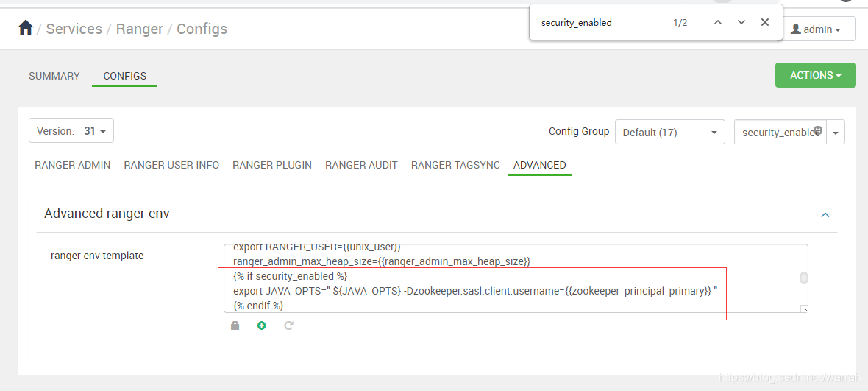Click the 1/2 match counter
This screenshot has width=868, height=391.
click(680, 23)
